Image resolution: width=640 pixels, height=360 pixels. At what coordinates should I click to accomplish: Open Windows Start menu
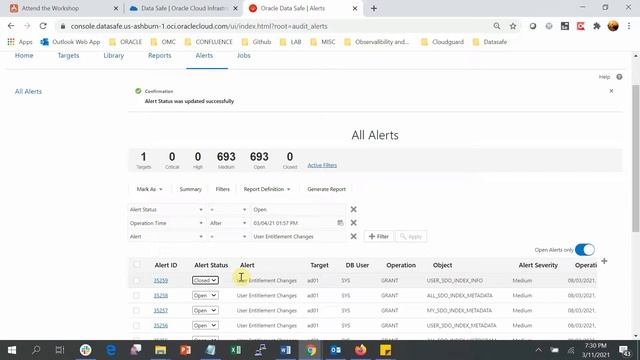[x=12, y=350]
